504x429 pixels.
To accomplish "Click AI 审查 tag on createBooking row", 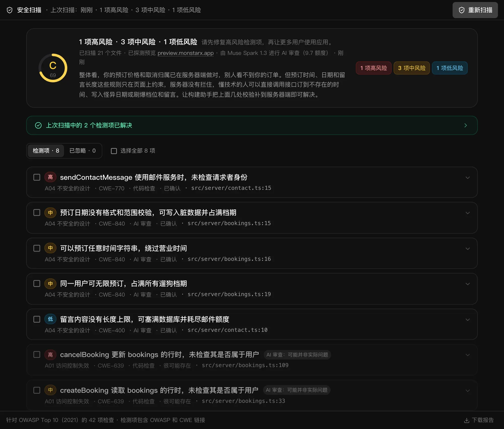I will click(297, 390).
